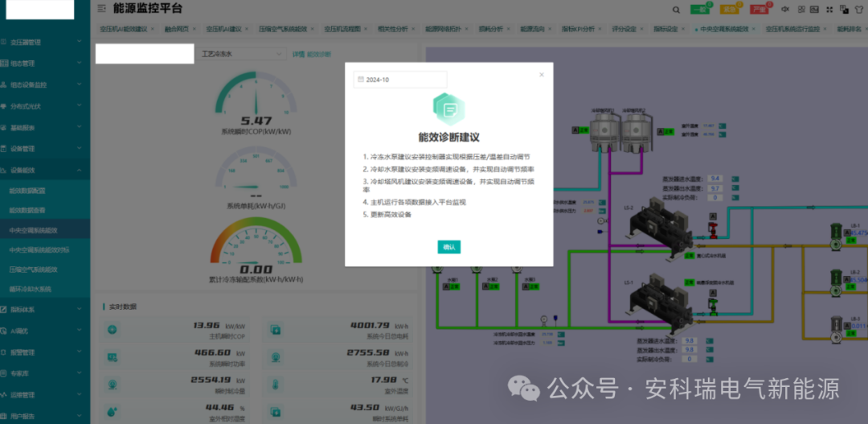Click the search magnifier icon in header
The image size is (868, 424).
(676, 10)
